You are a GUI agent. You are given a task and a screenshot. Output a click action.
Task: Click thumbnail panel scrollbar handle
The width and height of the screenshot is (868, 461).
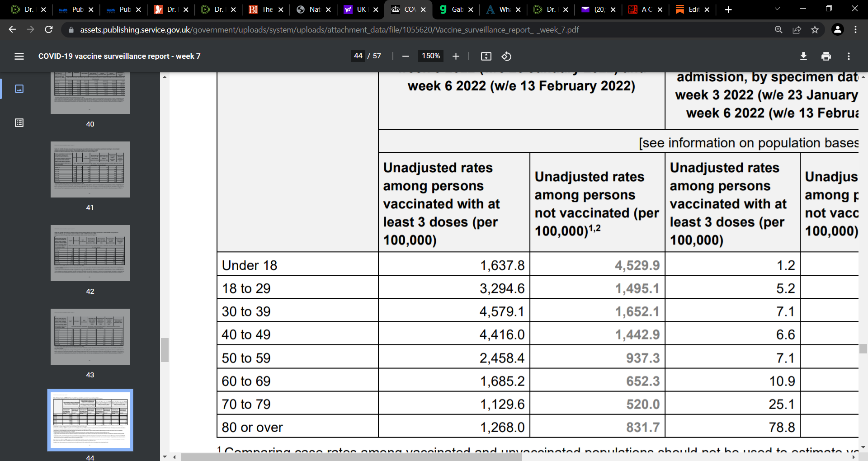[x=165, y=350]
